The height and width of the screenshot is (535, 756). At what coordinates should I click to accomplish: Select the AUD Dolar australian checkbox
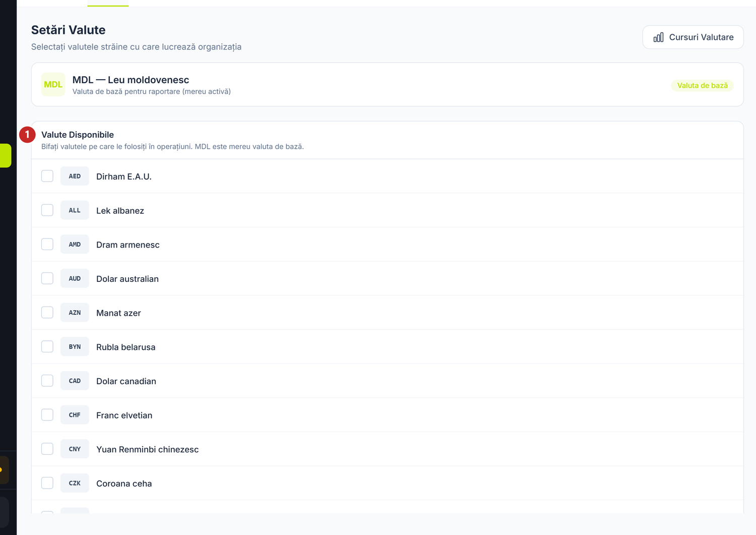[47, 278]
